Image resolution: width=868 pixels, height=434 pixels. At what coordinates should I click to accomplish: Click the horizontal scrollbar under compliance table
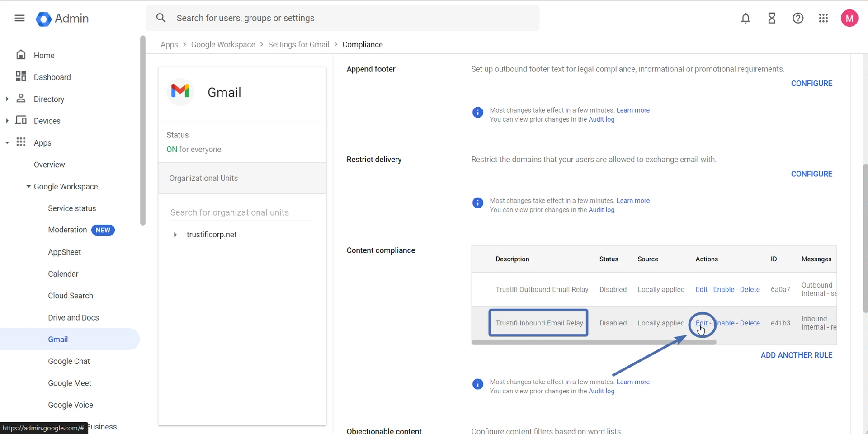click(x=593, y=342)
